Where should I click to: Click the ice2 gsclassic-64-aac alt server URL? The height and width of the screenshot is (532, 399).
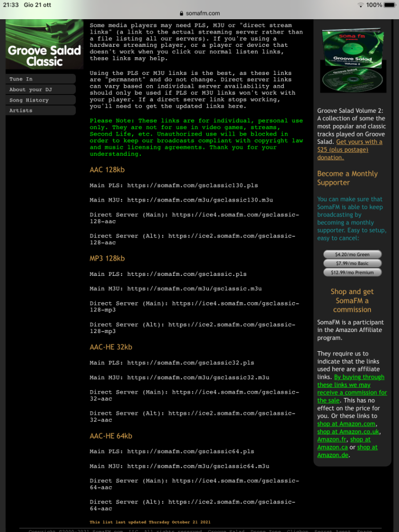192,505
